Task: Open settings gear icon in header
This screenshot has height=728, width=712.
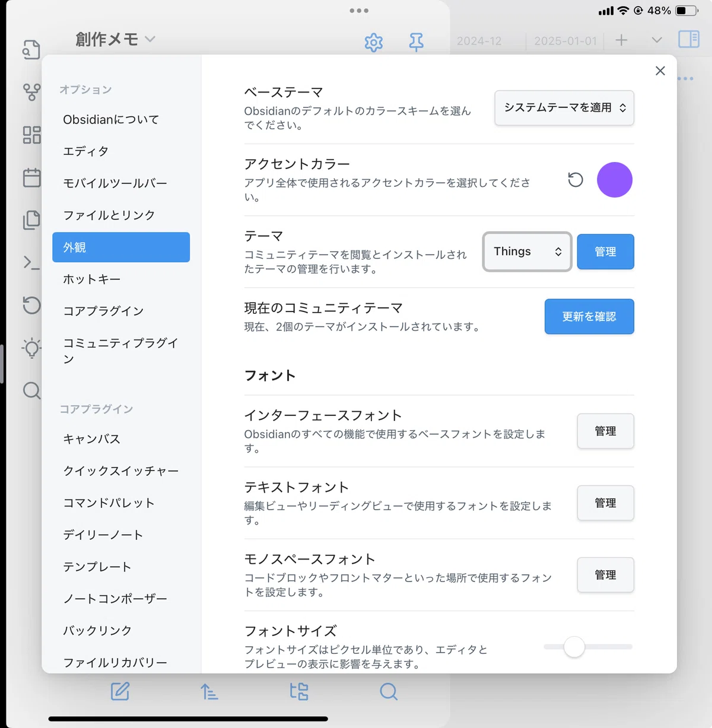Action: pos(374,42)
